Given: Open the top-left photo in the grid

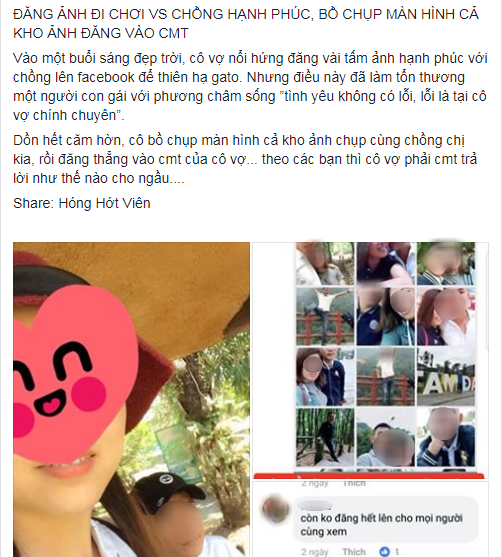Looking at the screenshot, I should pyautogui.click(x=325, y=264).
